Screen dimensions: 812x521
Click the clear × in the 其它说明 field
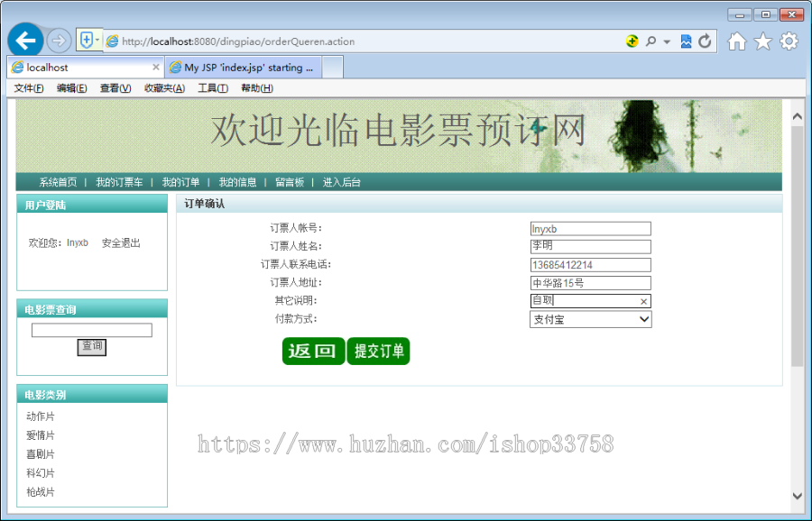click(644, 300)
